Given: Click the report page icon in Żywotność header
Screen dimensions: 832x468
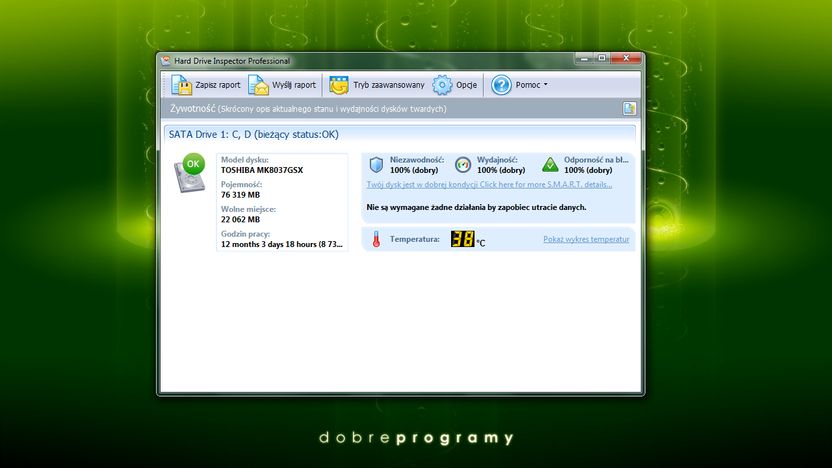Looking at the screenshot, I should click(x=629, y=108).
